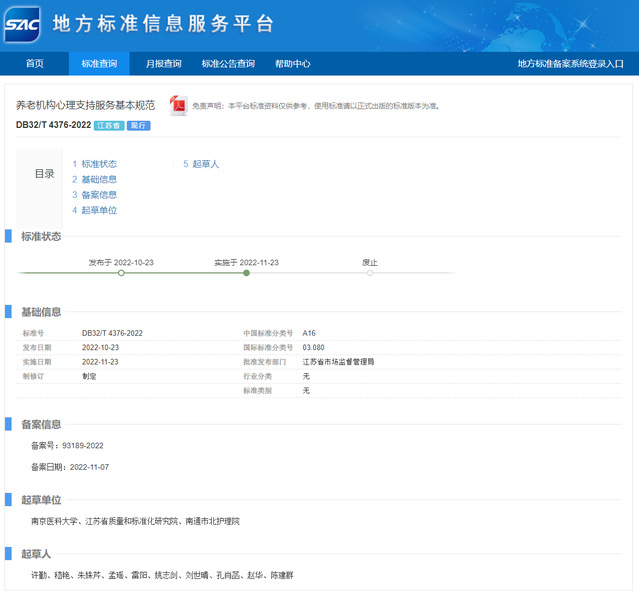639x596 pixels.
Task: Click the 现行 status tag
Action: (x=139, y=126)
